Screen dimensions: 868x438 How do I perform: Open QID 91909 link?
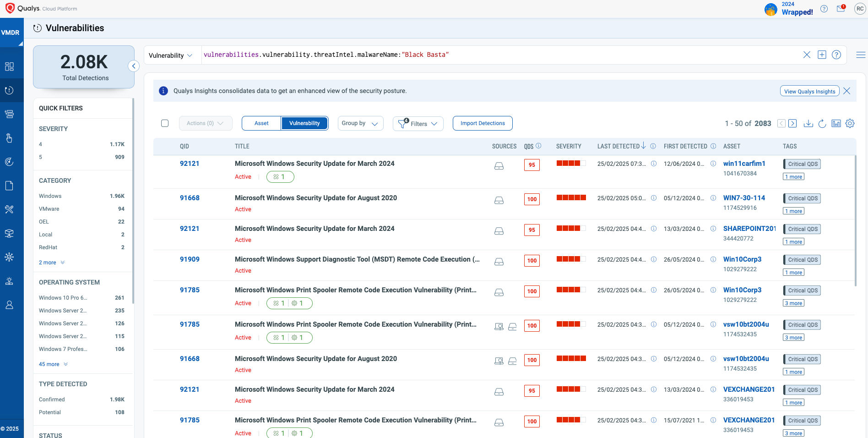(x=190, y=259)
